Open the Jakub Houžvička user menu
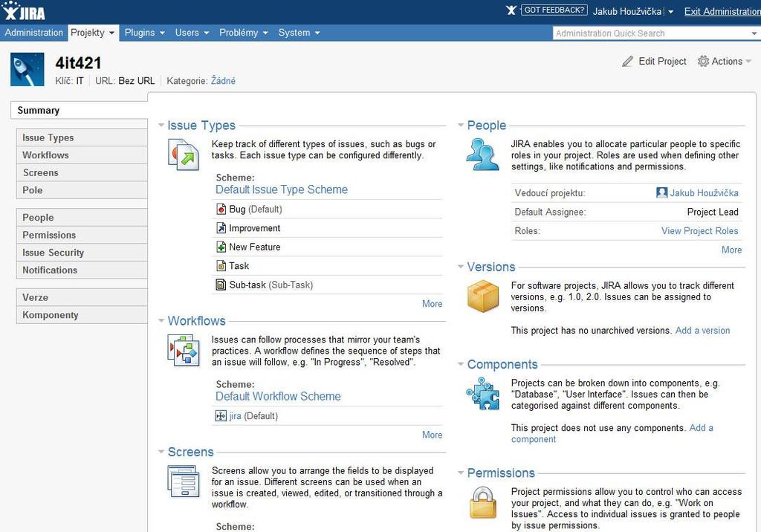Image resolution: width=761 pixels, height=532 pixels. pyautogui.click(x=633, y=11)
